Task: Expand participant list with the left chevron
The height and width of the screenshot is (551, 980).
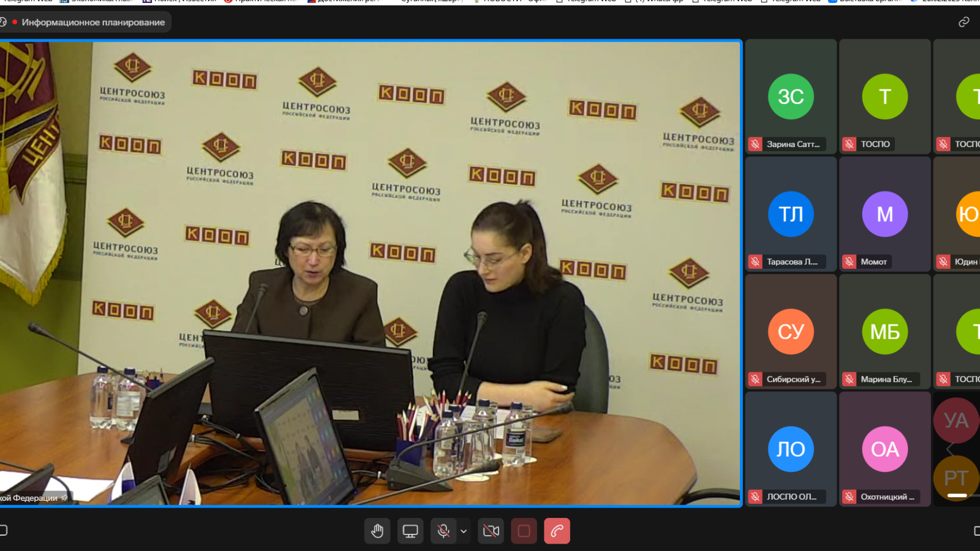Action: (950, 450)
